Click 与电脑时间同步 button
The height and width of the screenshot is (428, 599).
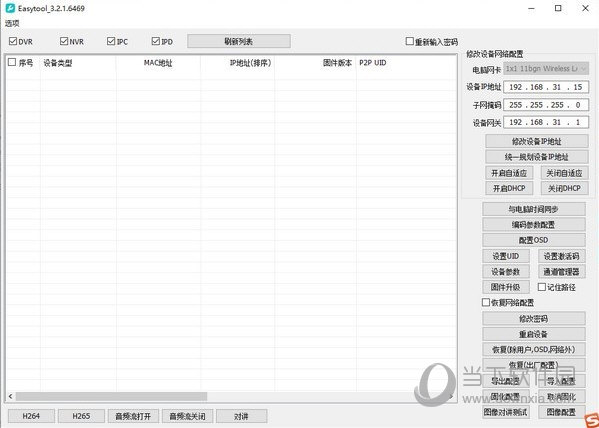[534, 209]
